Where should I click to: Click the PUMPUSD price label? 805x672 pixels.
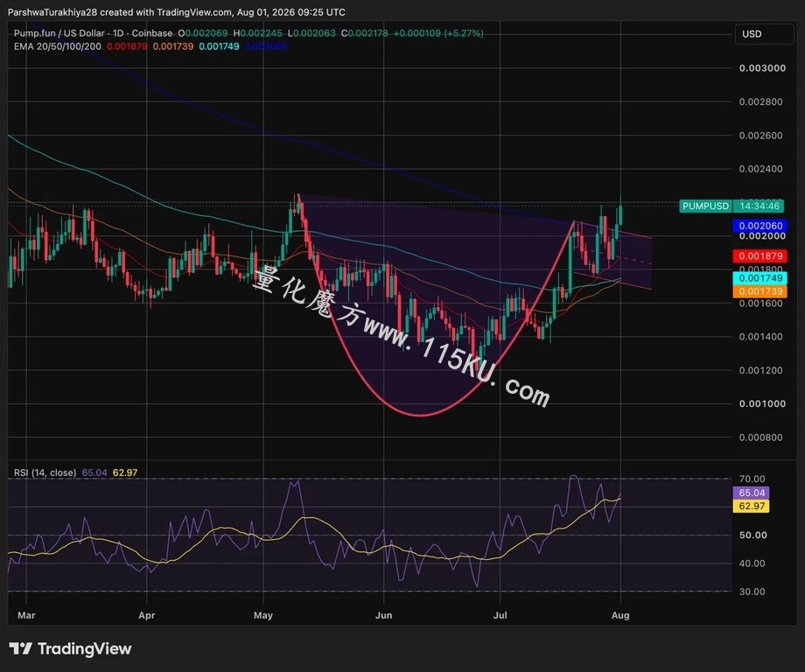pos(705,206)
